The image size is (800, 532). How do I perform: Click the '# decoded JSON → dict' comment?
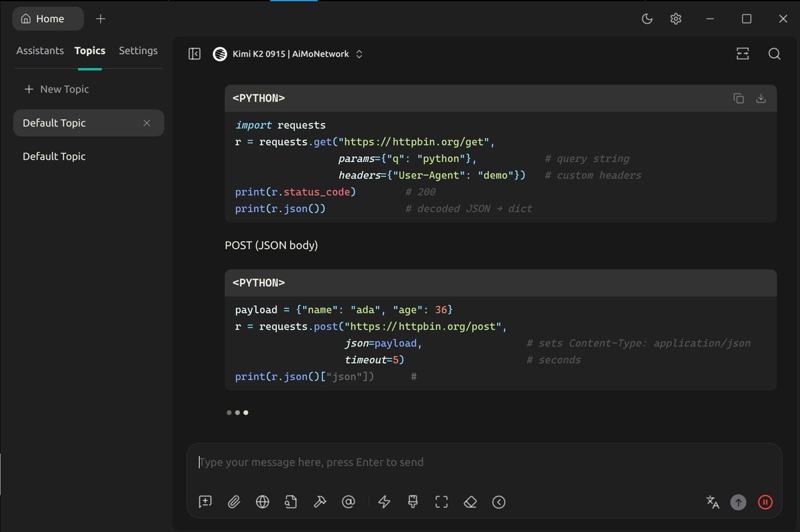point(469,209)
